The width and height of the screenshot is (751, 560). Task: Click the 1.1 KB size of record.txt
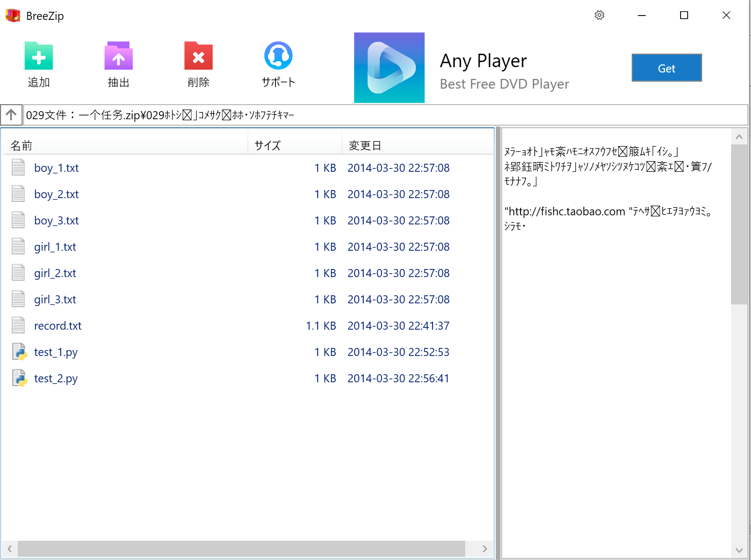pyautogui.click(x=321, y=326)
